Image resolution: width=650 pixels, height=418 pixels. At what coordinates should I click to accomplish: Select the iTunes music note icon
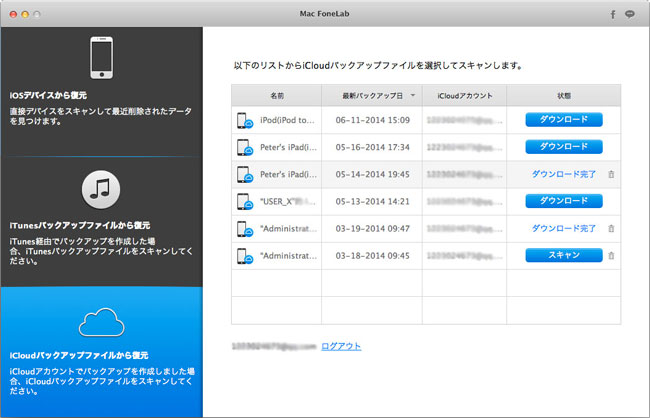pos(101,187)
